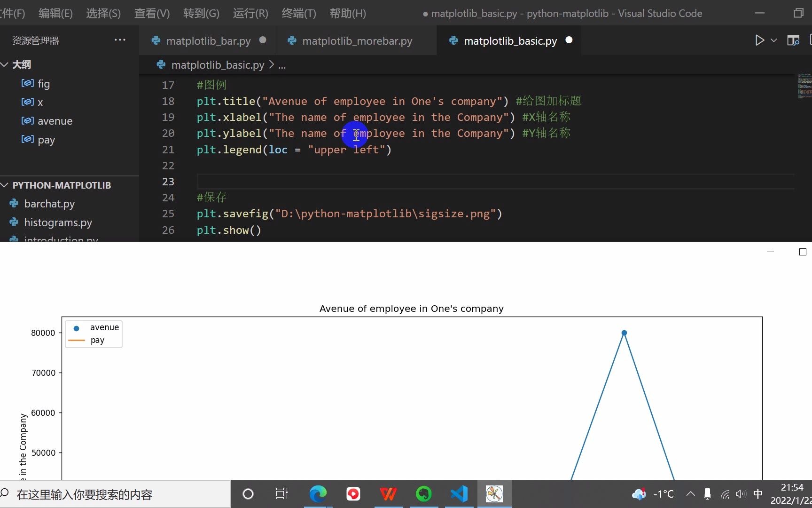Screen dimensions: 812x508
Task: Open the 选择(S) menu
Action: [x=103, y=13]
